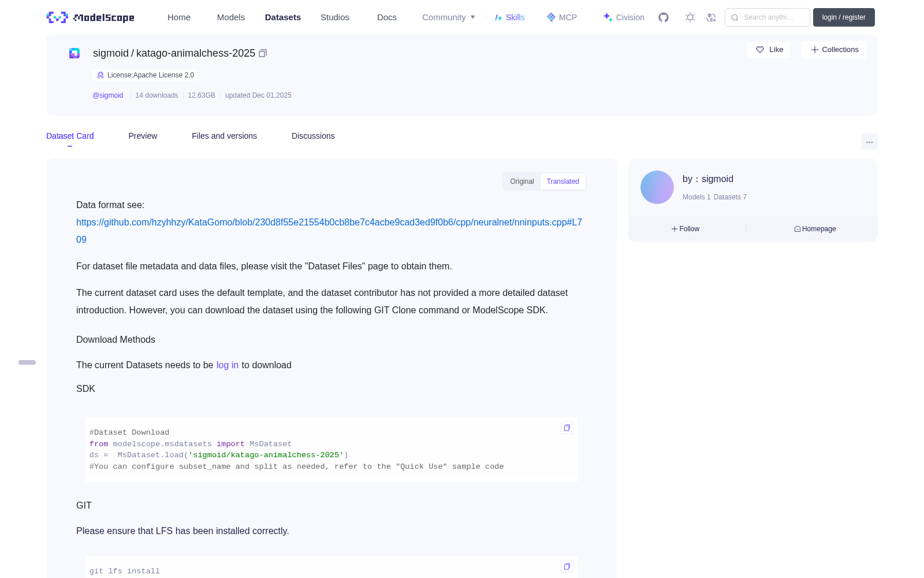Click the dataset avatar icon beside sigmoid
Image resolution: width=924 pixels, height=578 pixels.
(x=74, y=53)
